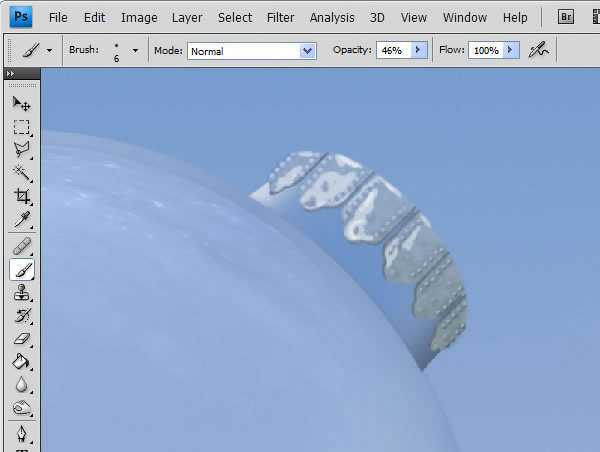Select the Healing Brush tool
Viewport: 600px width, 452px height.
(21, 246)
